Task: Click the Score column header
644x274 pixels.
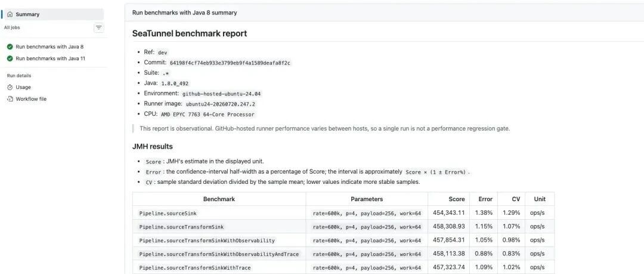Action: 457,199
